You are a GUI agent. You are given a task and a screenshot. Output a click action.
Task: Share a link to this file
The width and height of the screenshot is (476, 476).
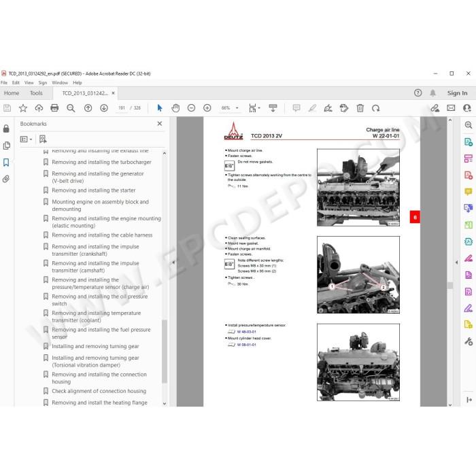(435, 108)
